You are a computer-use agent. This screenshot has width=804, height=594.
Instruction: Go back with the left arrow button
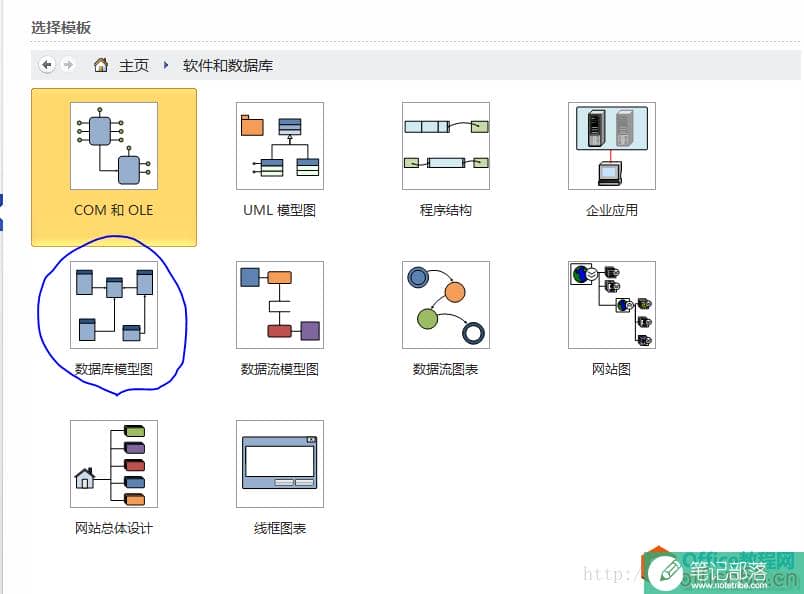click(x=47, y=65)
